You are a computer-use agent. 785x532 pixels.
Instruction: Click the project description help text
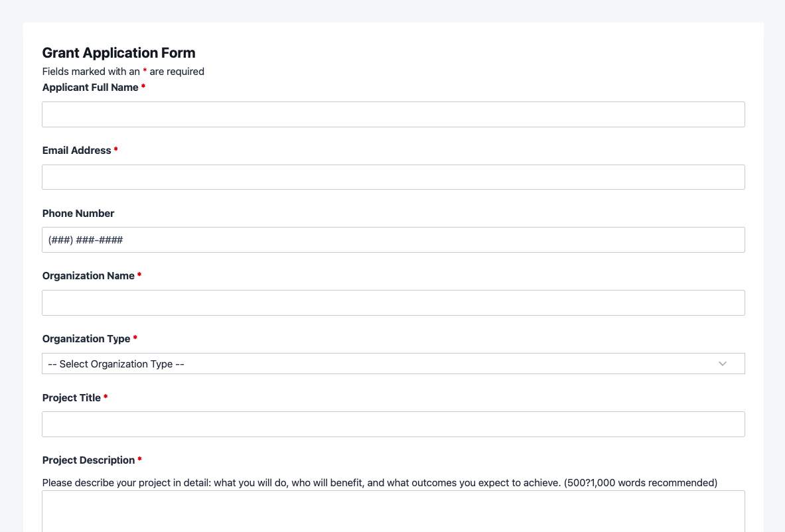tap(380, 483)
